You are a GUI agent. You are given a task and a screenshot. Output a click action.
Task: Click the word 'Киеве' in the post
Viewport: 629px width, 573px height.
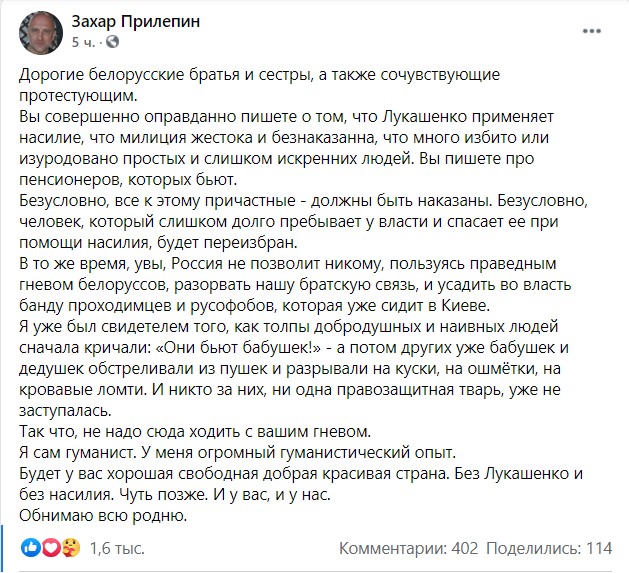[466, 306]
